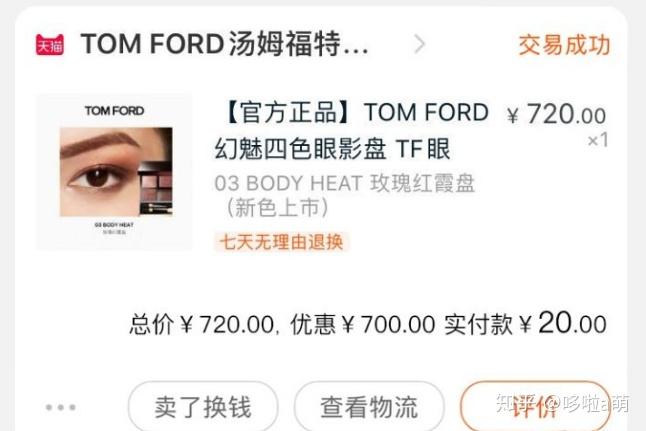Screen dimensions: 646x431
Task: Click the 优惠 ¥700.00 discount amount
Action: (363, 324)
